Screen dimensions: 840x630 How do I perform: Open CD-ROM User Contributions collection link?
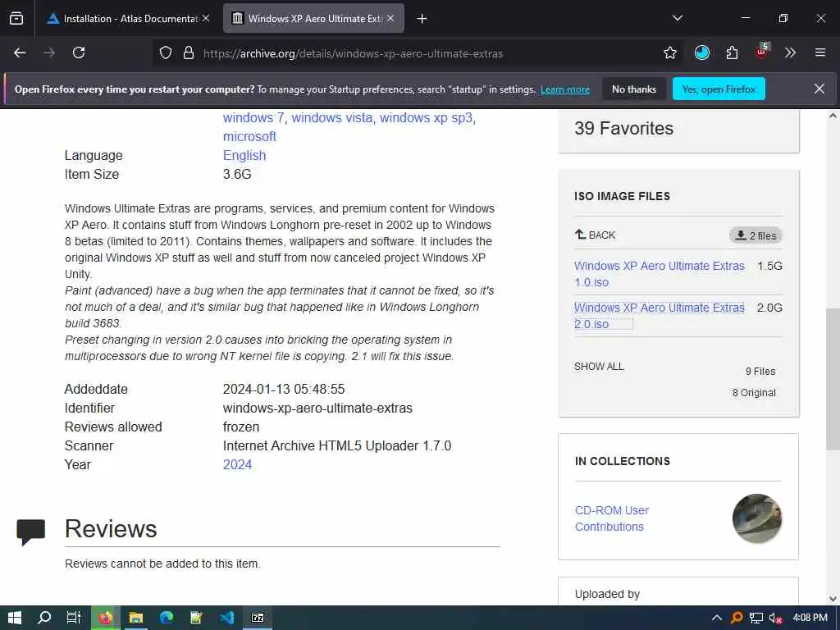(612, 518)
